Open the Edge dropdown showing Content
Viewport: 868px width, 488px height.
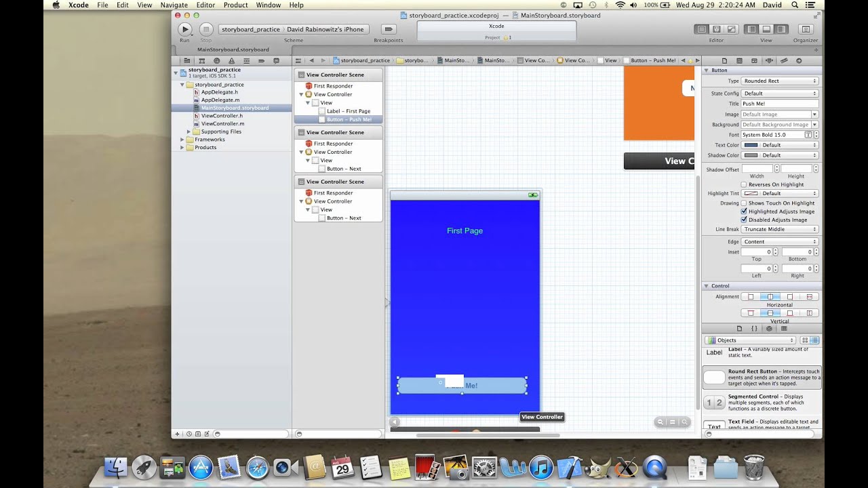click(780, 241)
